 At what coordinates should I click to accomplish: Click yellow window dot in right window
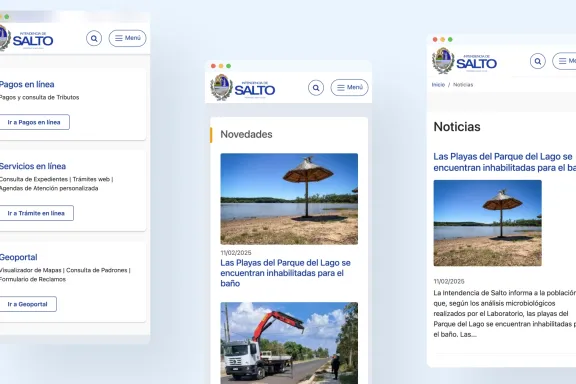443,39
